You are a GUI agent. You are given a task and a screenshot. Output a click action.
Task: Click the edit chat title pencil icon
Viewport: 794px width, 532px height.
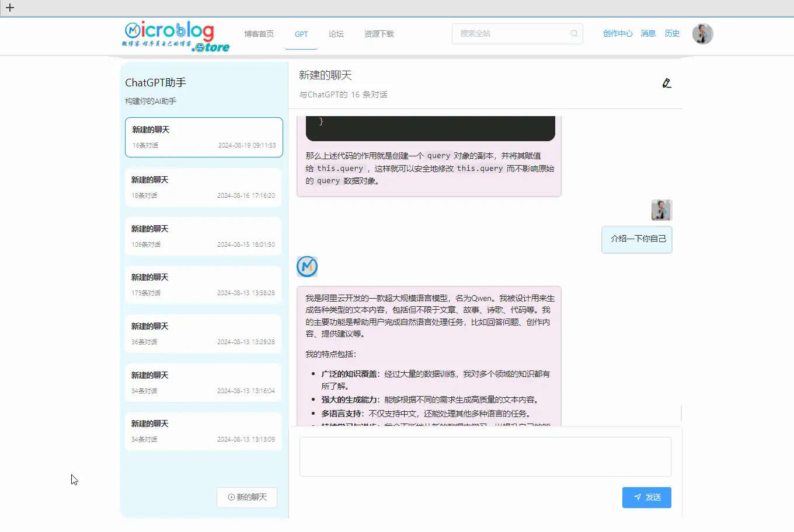667,83
